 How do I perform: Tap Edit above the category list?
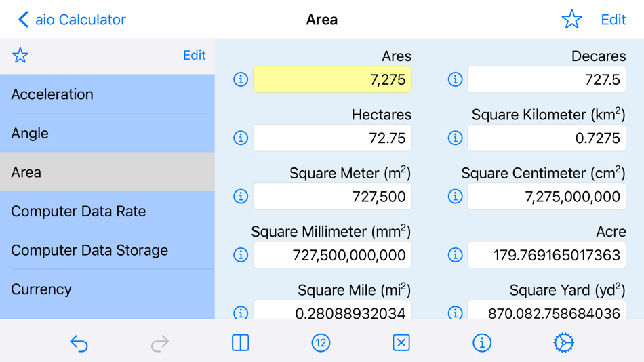(x=195, y=55)
